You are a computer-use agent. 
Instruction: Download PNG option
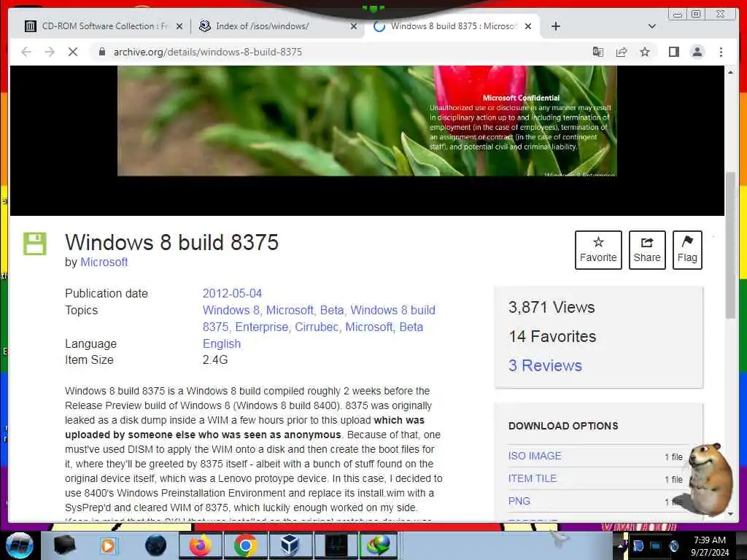click(519, 501)
